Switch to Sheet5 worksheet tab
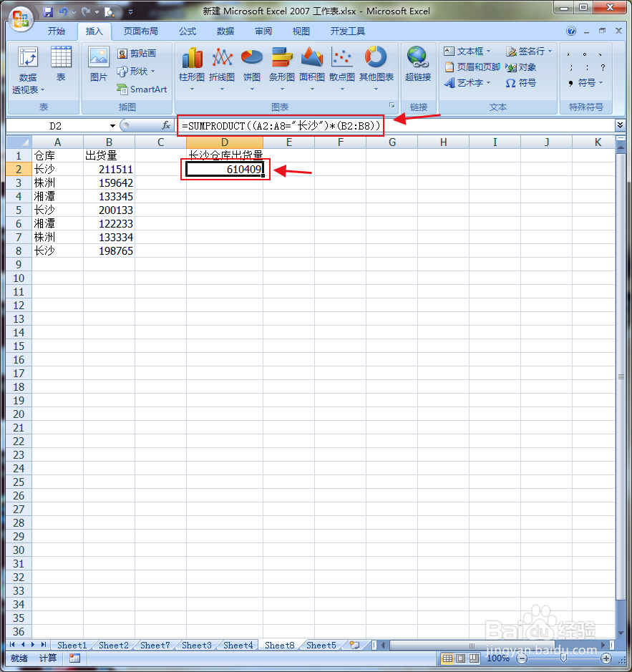Screen dimensions: 632x672 point(321,645)
